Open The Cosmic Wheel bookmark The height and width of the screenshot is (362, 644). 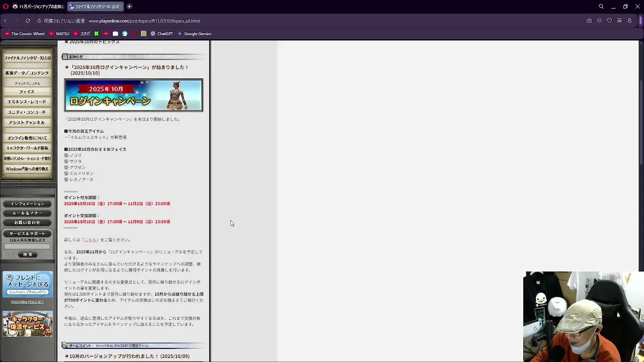coord(24,34)
